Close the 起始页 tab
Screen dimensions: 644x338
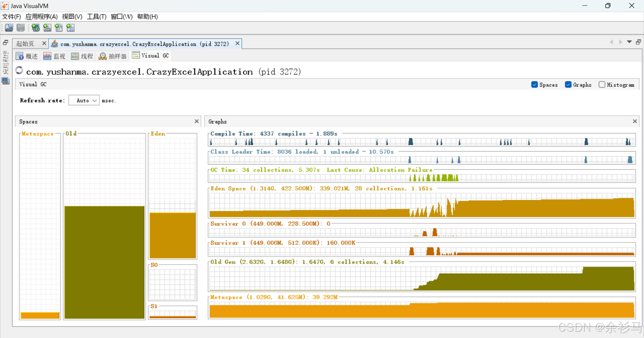(44, 43)
